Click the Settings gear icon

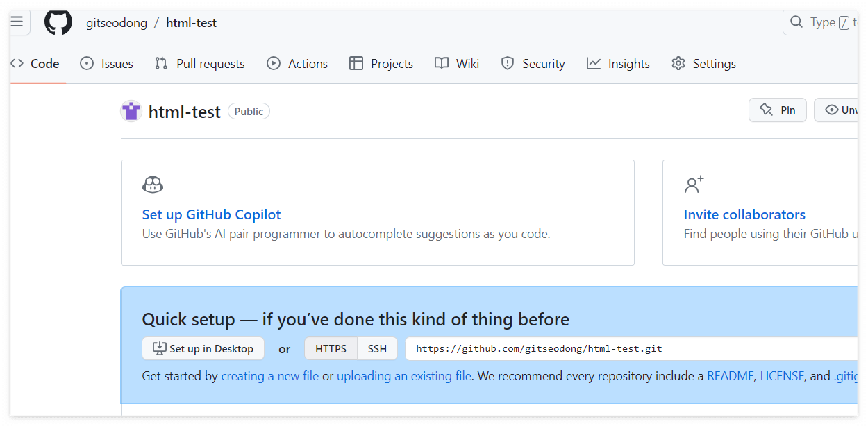(x=678, y=63)
